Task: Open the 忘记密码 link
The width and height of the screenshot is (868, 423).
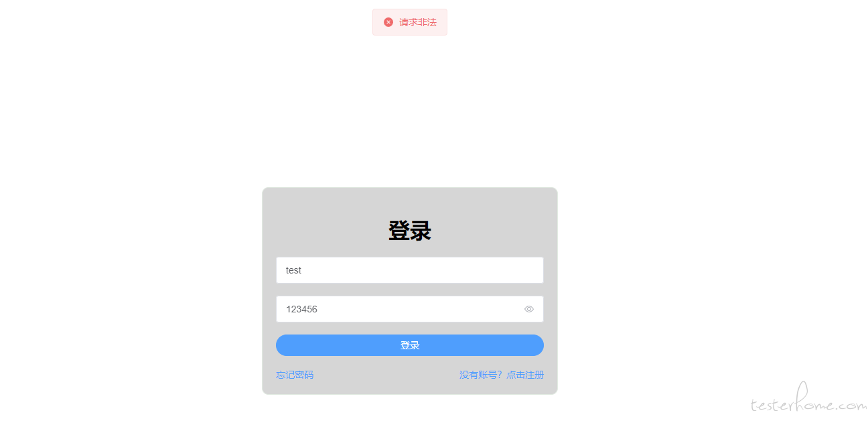Action: [x=295, y=375]
